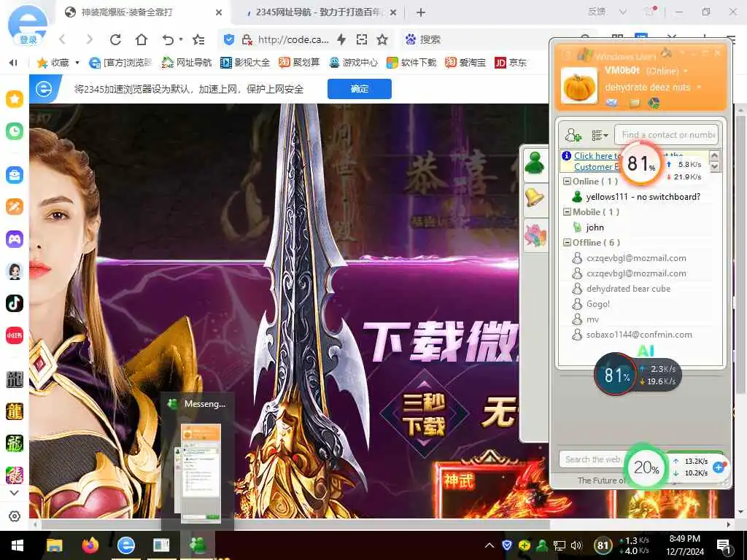Click the Messenger window preview thumbnail
The image size is (747, 560).
pyautogui.click(x=201, y=472)
